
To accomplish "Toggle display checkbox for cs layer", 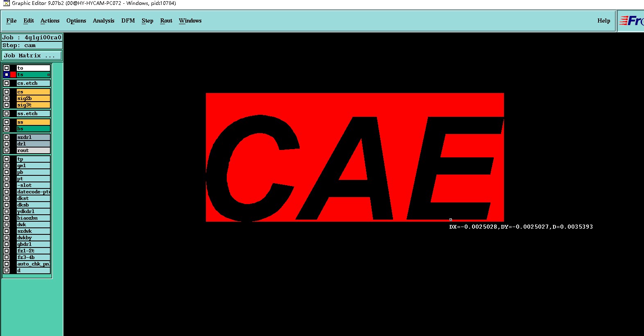I will pyautogui.click(x=7, y=92).
